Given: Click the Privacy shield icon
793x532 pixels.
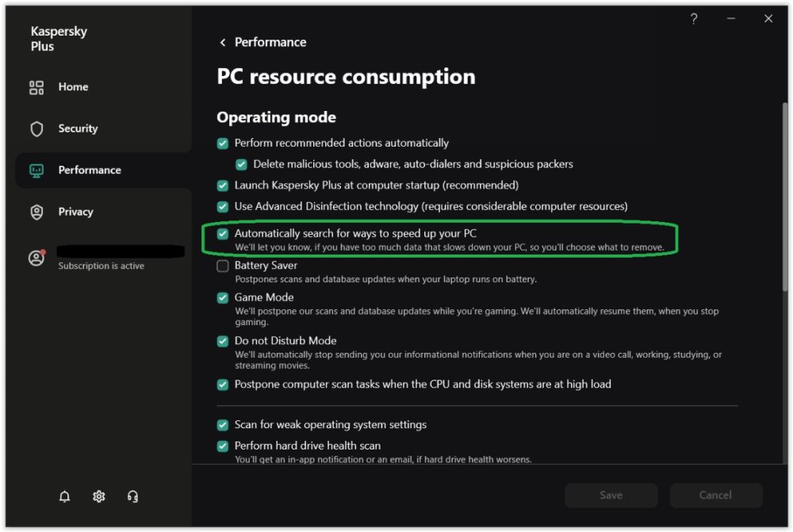Looking at the screenshot, I should point(36,212).
